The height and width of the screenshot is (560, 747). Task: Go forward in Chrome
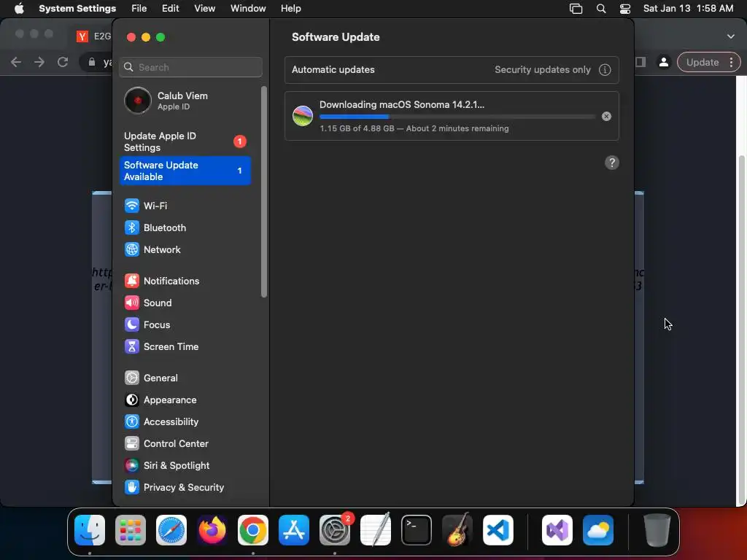pyautogui.click(x=39, y=63)
